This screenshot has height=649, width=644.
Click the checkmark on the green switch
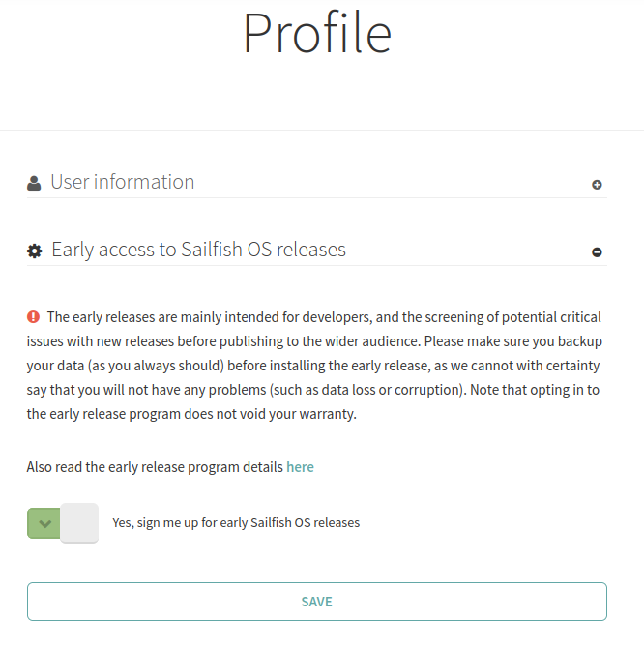click(44, 523)
